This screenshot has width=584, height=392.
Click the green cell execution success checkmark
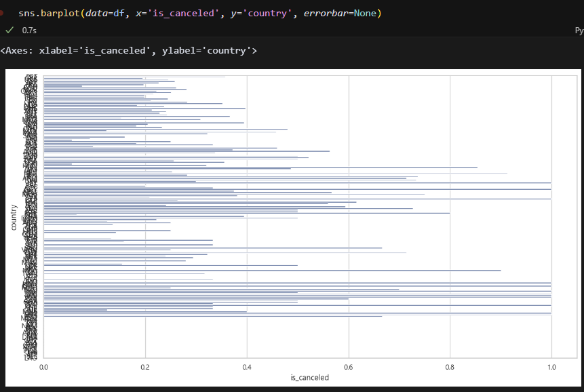tap(9, 30)
